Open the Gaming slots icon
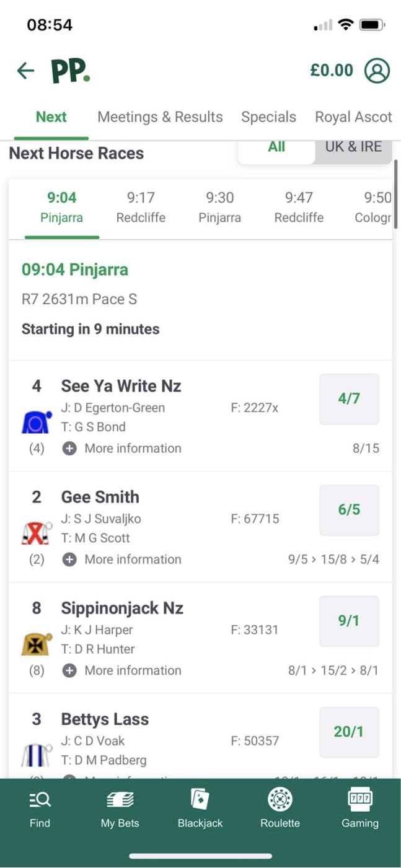 pyautogui.click(x=360, y=805)
